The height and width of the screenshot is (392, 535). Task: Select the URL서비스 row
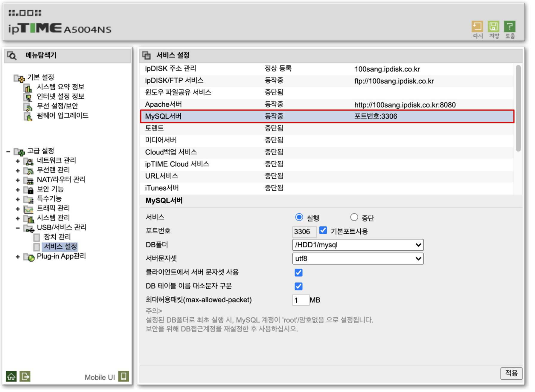point(327,176)
